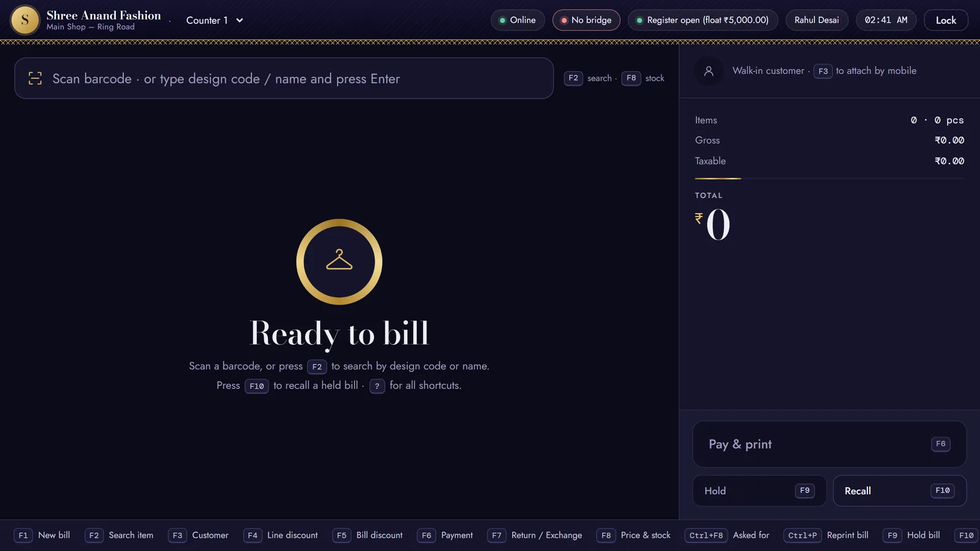The image size is (980, 551).
Task: Click F9 Hold bill in the shortcut bar
Action: click(911, 536)
